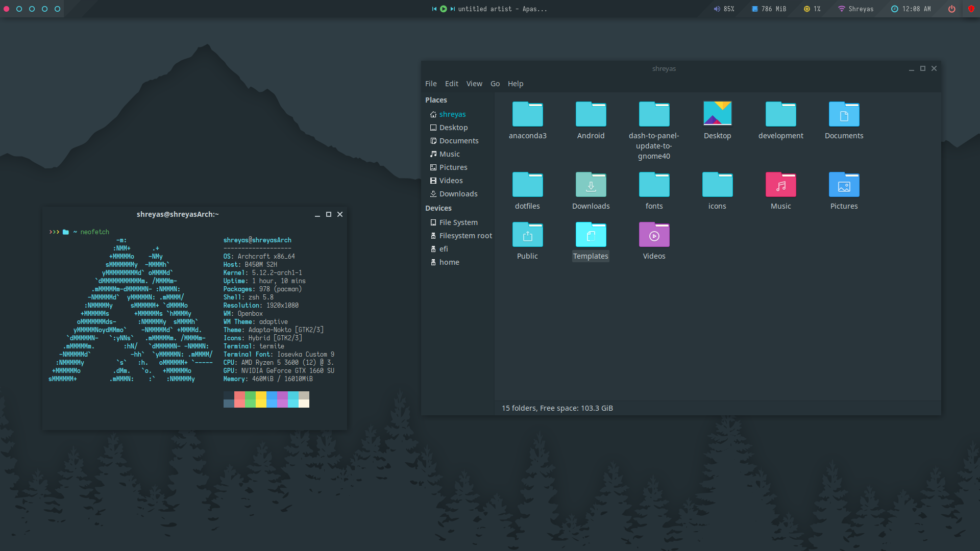Image resolution: width=980 pixels, height=551 pixels.
Task: Open the Music folder icon
Action: tap(780, 185)
